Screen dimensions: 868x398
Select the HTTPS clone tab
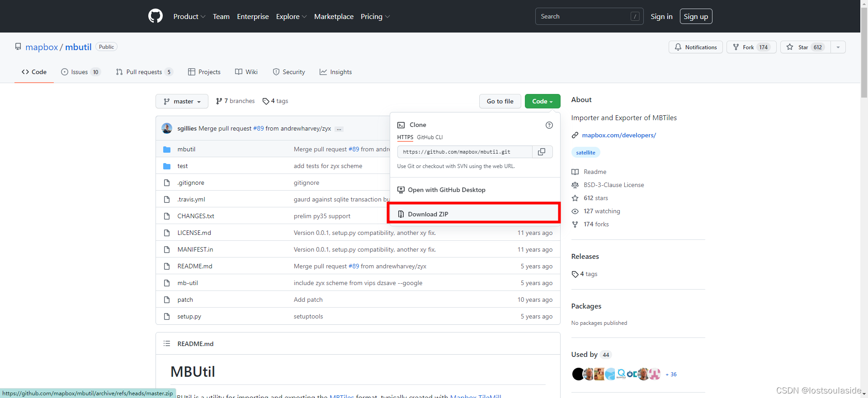point(405,137)
